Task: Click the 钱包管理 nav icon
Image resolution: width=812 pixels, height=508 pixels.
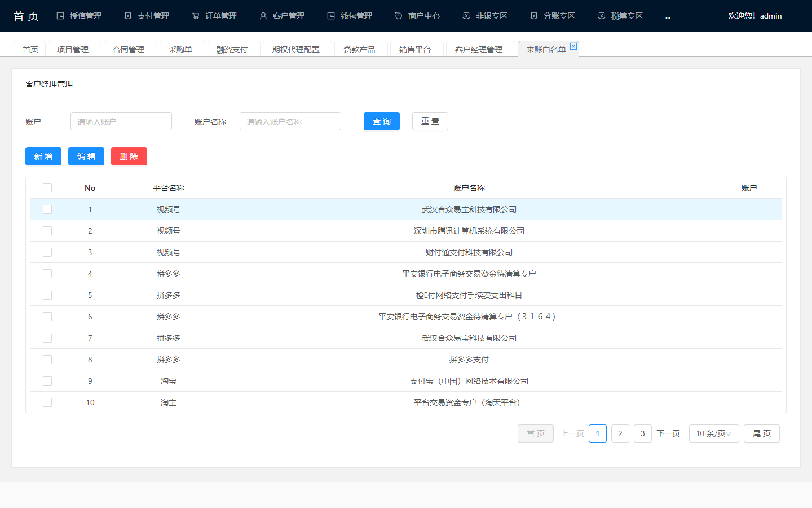Action: [x=331, y=16]
